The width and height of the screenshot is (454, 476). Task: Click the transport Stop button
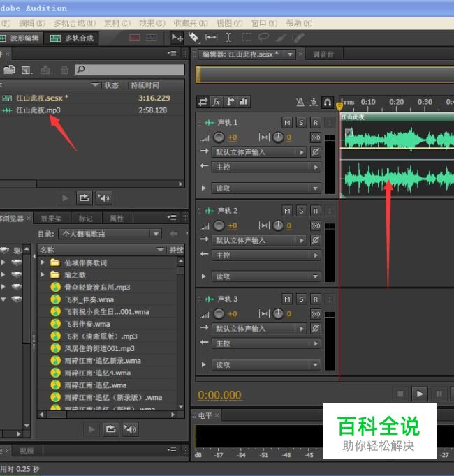[x=400, y=394]
